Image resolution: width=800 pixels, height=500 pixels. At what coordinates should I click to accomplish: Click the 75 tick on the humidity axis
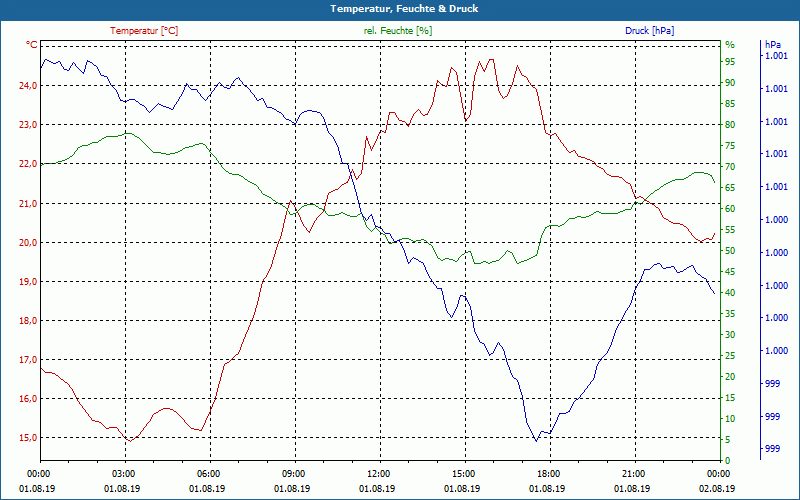[x=730, y=146]
